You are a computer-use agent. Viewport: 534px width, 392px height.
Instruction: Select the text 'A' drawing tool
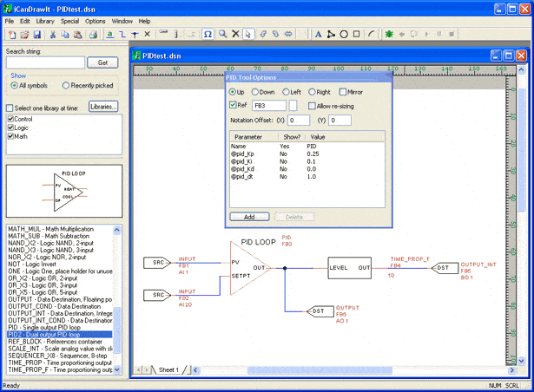318,34
